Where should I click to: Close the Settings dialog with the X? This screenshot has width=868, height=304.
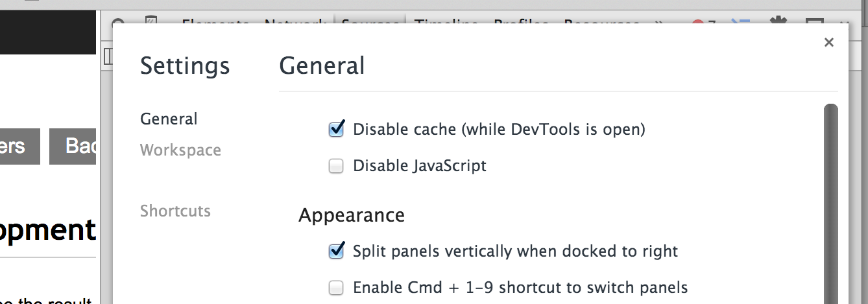(x=828, y=43)
